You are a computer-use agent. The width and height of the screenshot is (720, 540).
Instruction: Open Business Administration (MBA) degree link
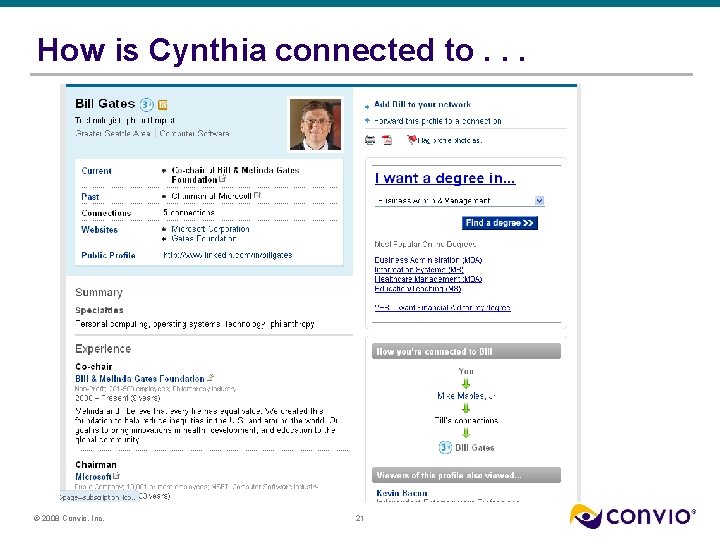pos(428,260)
